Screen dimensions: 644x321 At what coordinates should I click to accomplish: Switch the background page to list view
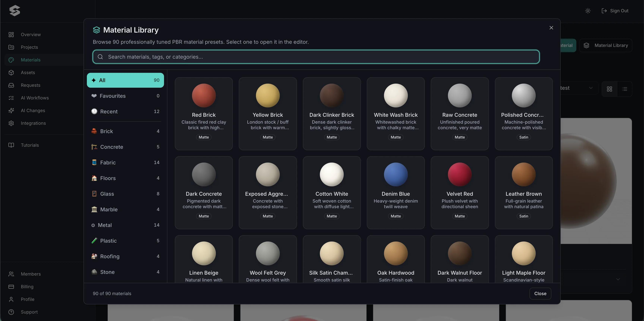pos(624,89)
